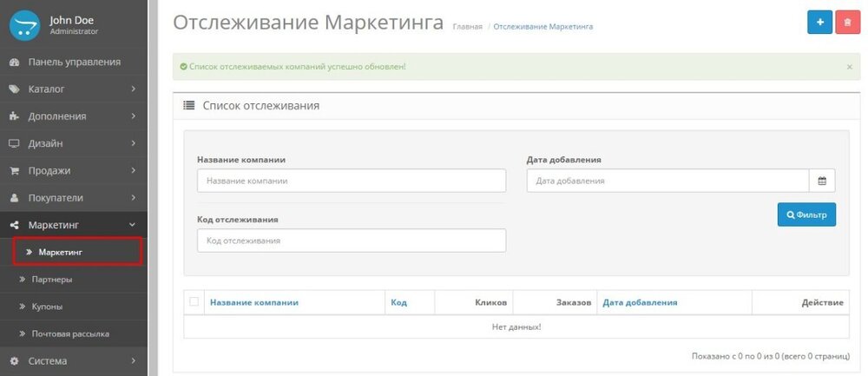The height and width of the screenshot is (376, 868).
Task: Click the OpenCart shopping cart logo
Action: [25, 24]
